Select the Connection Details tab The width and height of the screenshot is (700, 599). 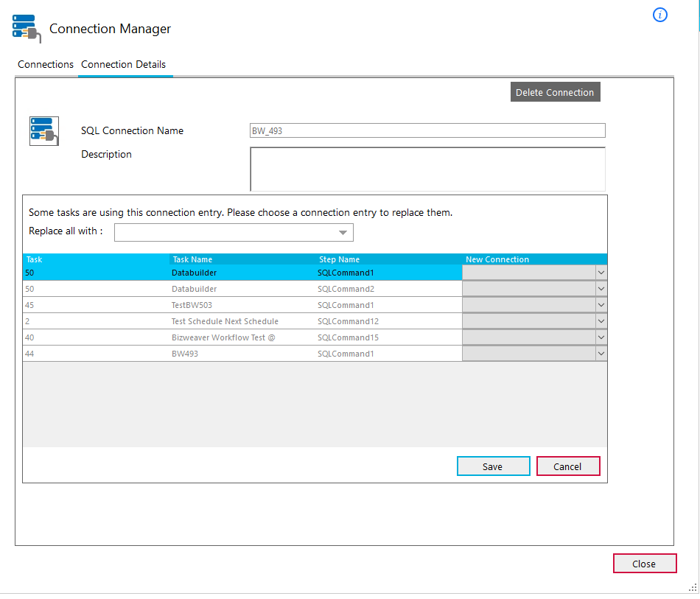click(123, 65)
